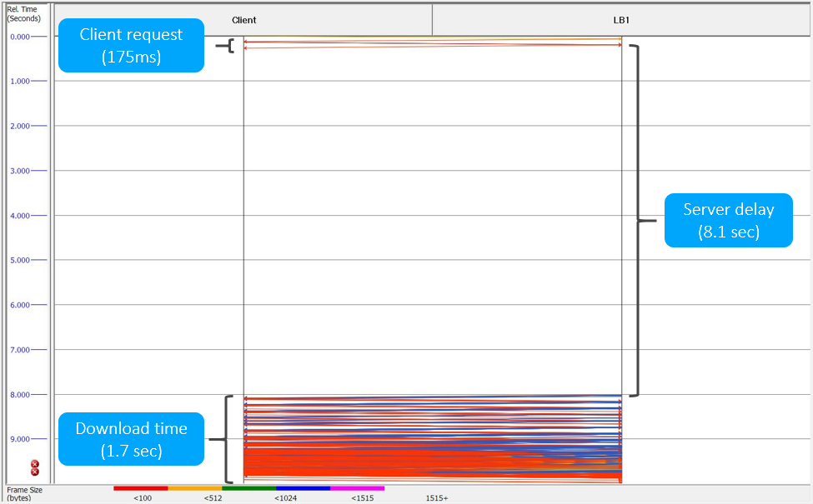
Task: Select the lower red error marker icon
Action: [35, 472]
